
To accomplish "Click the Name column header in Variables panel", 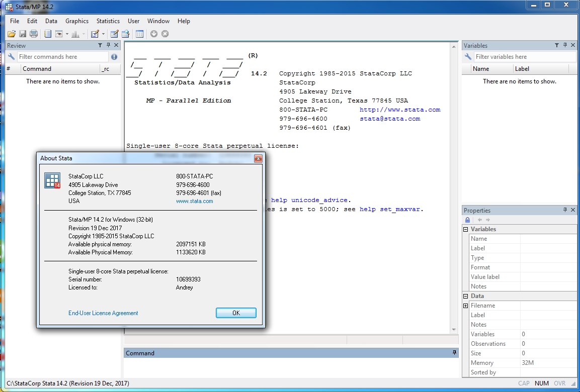I will (x=491, y=69).
